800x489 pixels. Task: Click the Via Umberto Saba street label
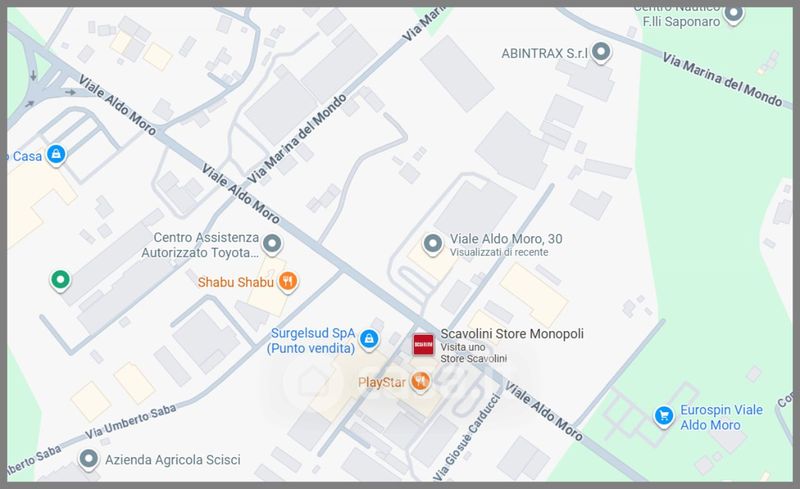click(131, 422)
